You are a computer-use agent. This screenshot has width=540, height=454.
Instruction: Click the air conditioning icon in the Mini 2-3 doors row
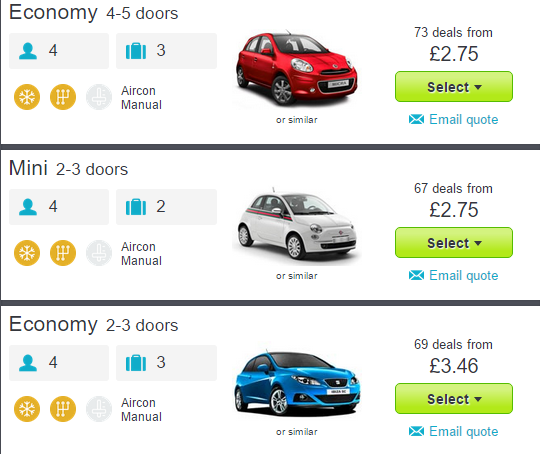click(x=27, y=253)
